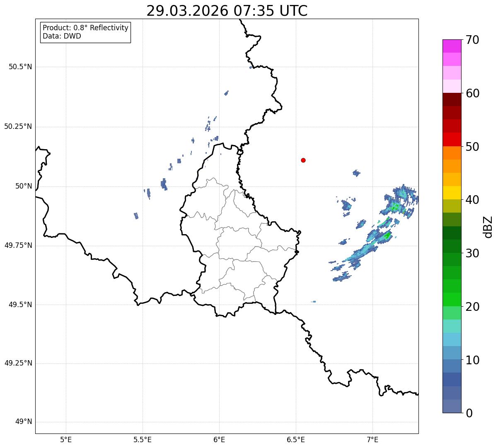Pick the orange swatch just below 50
This screenshot has height=448, width=498.
tap(452, 153)
